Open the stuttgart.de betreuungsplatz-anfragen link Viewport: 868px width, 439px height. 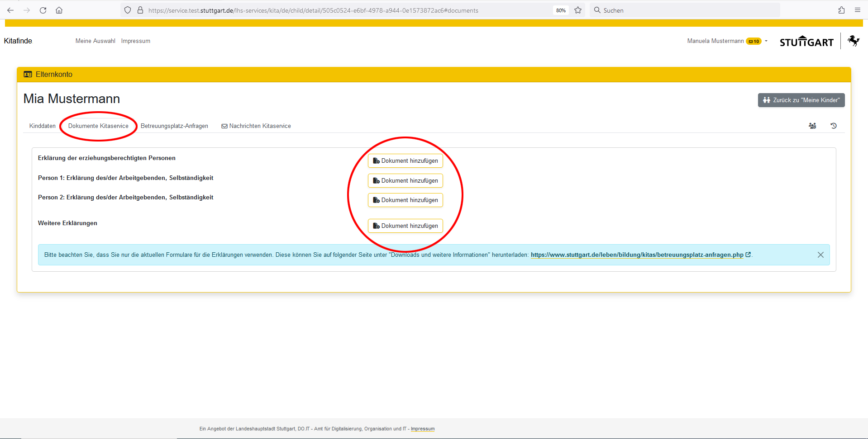pyautogui.click(x=637, y=255)
